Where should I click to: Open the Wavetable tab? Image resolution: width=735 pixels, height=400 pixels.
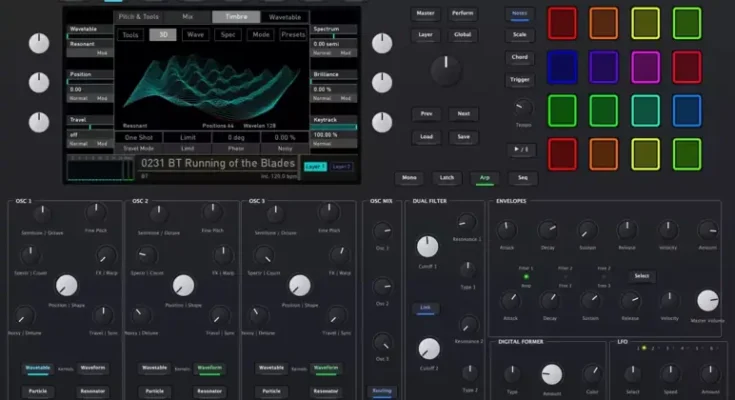(285, 17)
